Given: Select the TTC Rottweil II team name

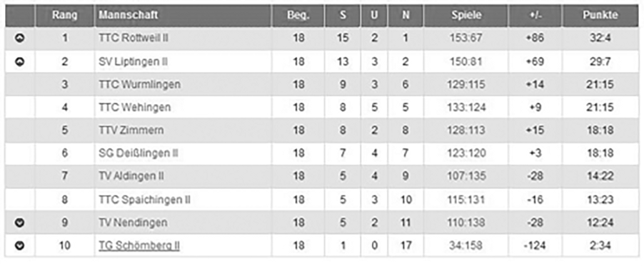Looking at the screenshot, I should [x=134, y=39].
